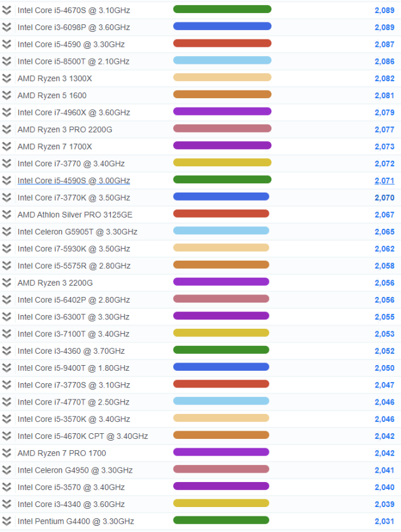Expand the Intel Core i7-3770K row chevron

tap(6, 198)
